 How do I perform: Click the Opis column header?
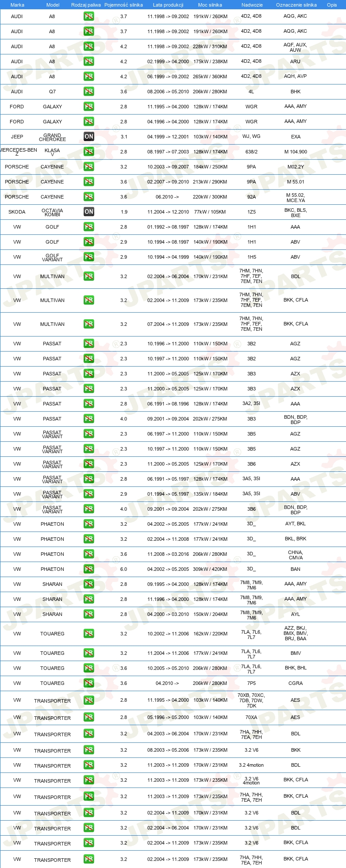pyautogui.click(x=332, y=5)
